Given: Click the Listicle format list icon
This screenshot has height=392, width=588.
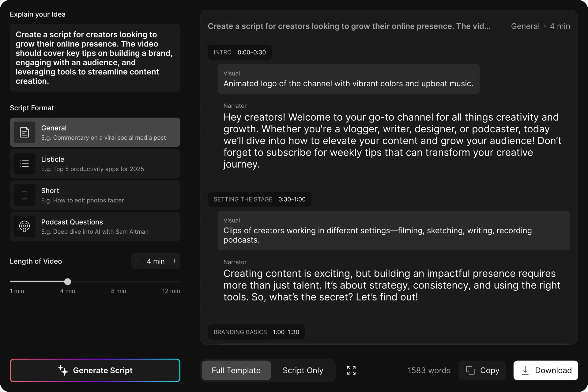Looking at the screenshot, I should coord(24,164).
